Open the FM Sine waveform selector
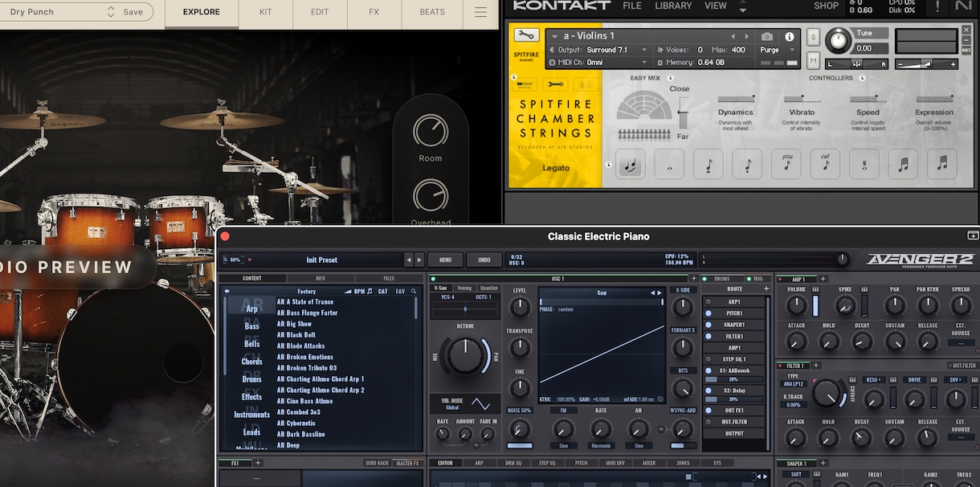This screenshot has height=487, width=980. coord(564,445)
